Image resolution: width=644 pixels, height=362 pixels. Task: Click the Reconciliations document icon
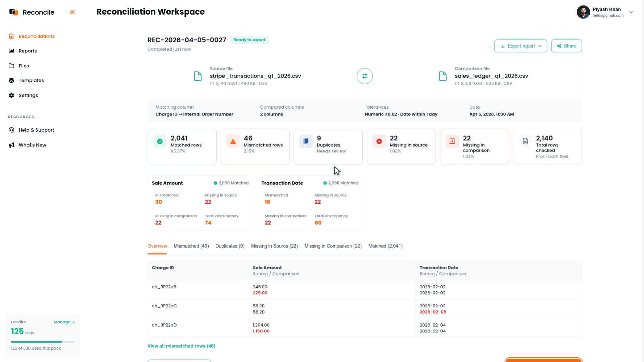11,36
